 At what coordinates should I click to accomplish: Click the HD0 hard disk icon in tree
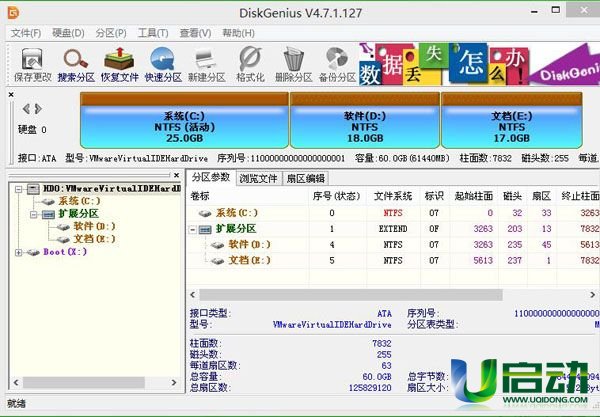pyautogui.click(x=34, y=189)
